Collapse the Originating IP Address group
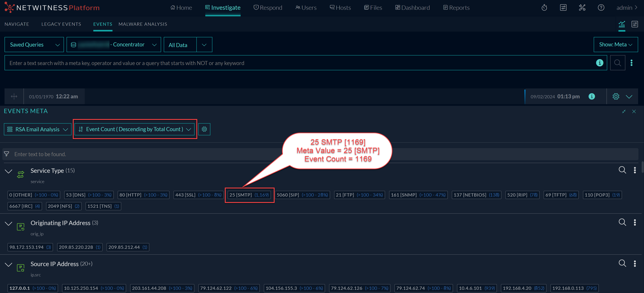644x293 pixels. click(9, 224)
